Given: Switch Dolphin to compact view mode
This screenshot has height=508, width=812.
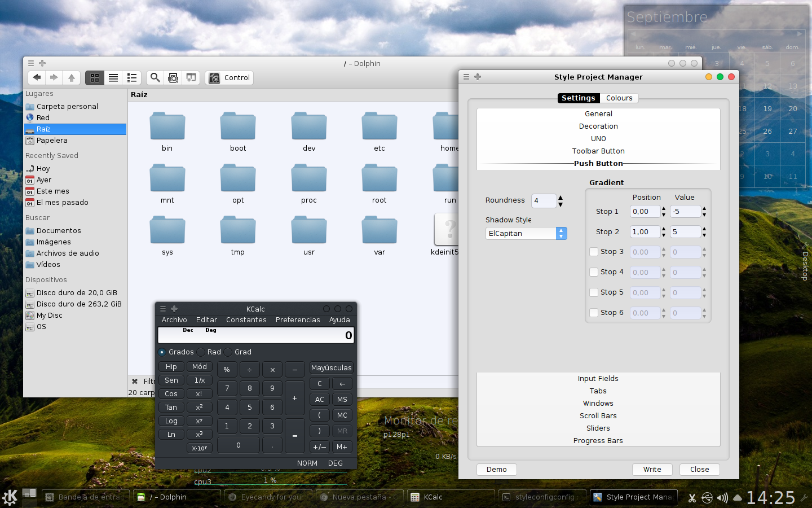Looking at the screenshot, I should click(113, 78).
